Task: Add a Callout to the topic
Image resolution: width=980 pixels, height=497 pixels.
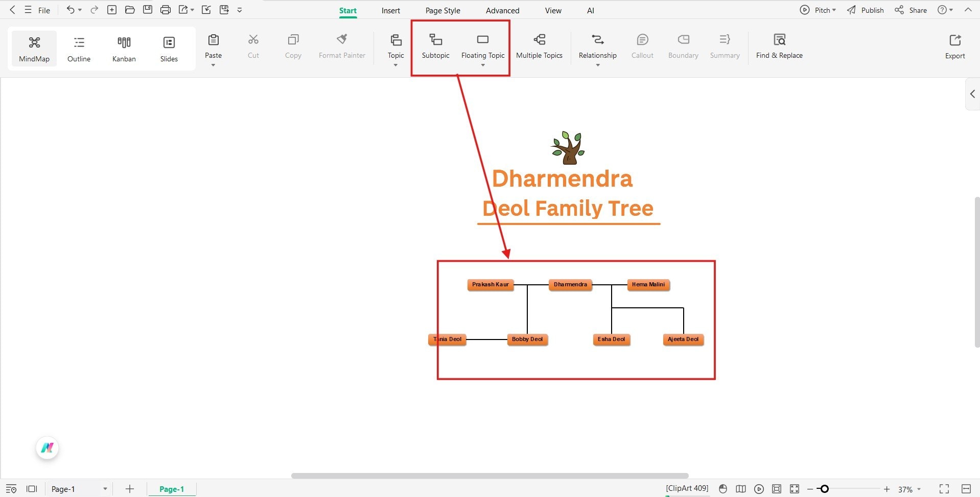Action: 642,47
